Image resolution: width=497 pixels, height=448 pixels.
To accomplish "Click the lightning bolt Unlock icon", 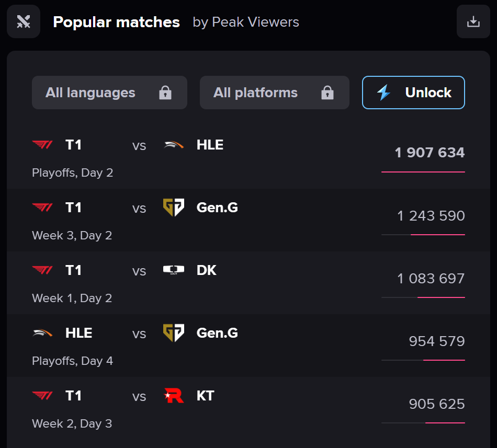I will pos(384,93).
